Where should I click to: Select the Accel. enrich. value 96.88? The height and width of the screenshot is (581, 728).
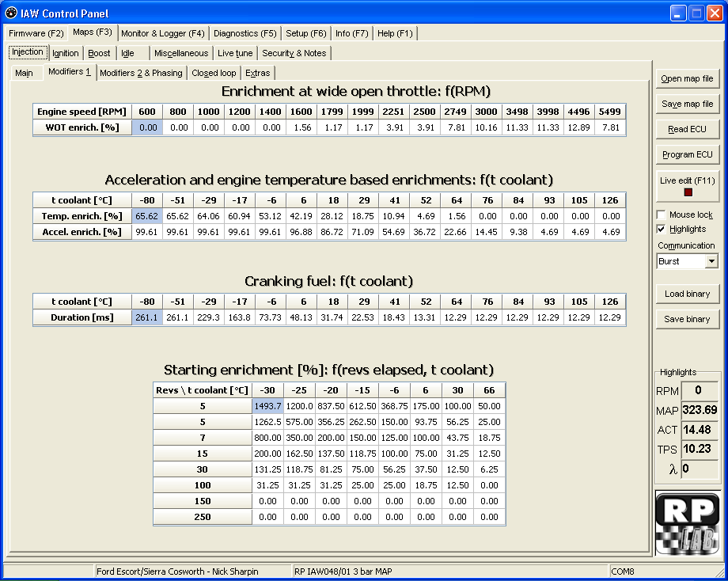click(x=301, y=232)
